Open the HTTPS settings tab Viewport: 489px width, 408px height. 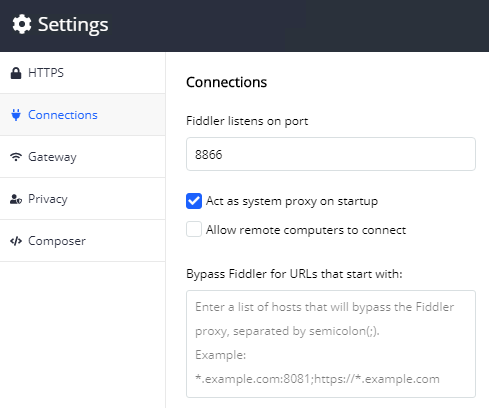coord(83,73)
